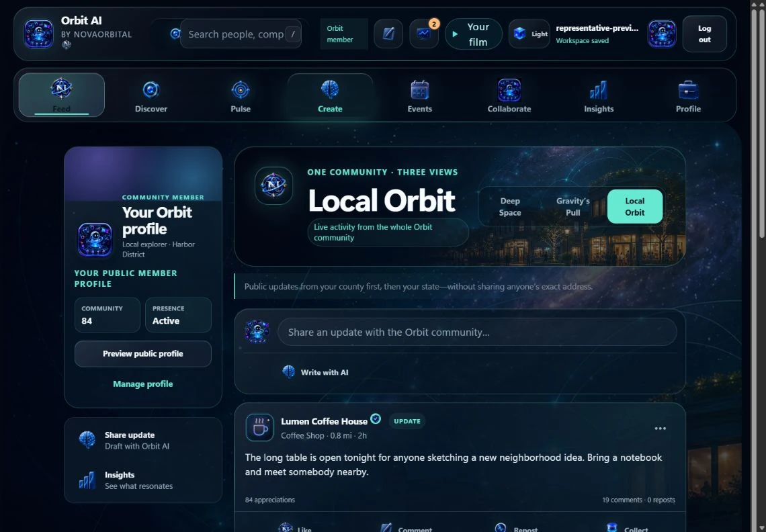The height and width of the screenshot is (532, 766).
Task: Click Live activity from the whole Orbit community
Action: (388, 232)
